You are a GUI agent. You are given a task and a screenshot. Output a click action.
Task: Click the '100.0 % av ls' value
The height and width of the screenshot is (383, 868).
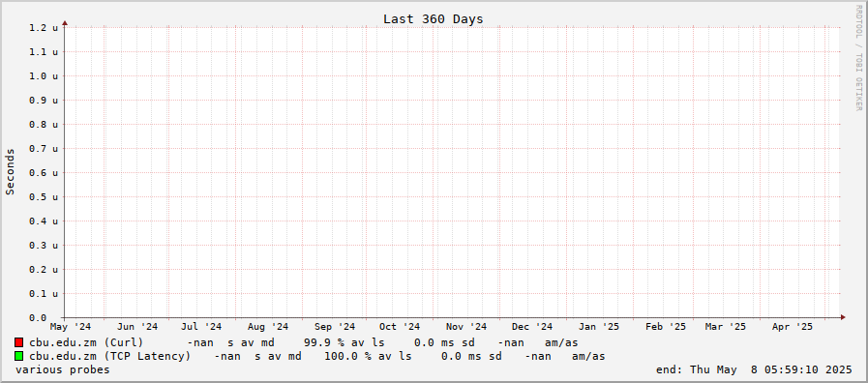tap(368, 357)
